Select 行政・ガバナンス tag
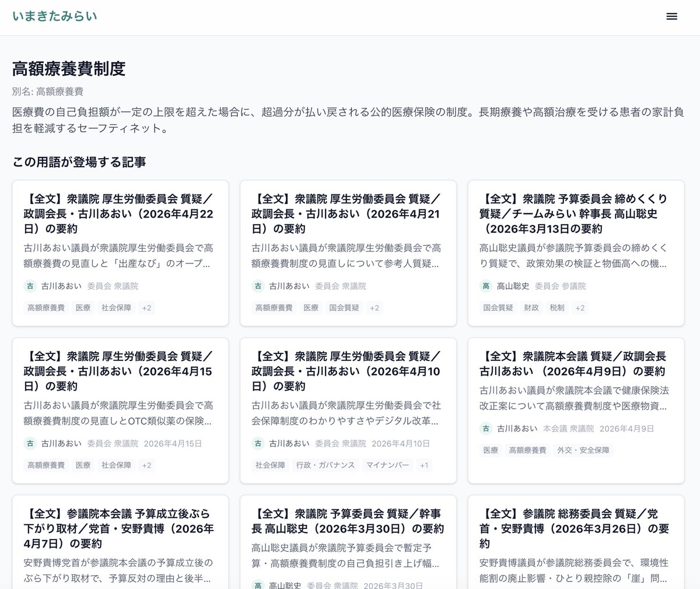Viewport: 700px width, 589px height. coord(325,465)
